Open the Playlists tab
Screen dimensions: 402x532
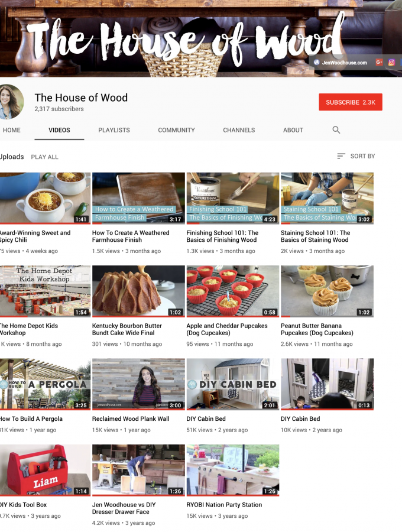click(x=114, y=130)
